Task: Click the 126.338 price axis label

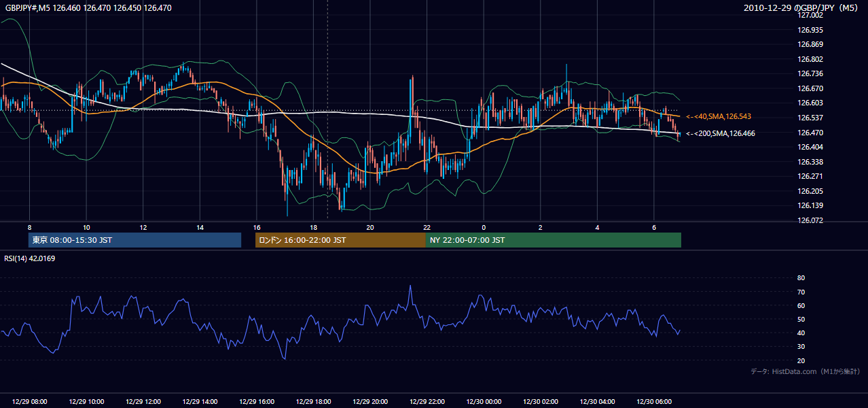Action: tap(810, 162)
